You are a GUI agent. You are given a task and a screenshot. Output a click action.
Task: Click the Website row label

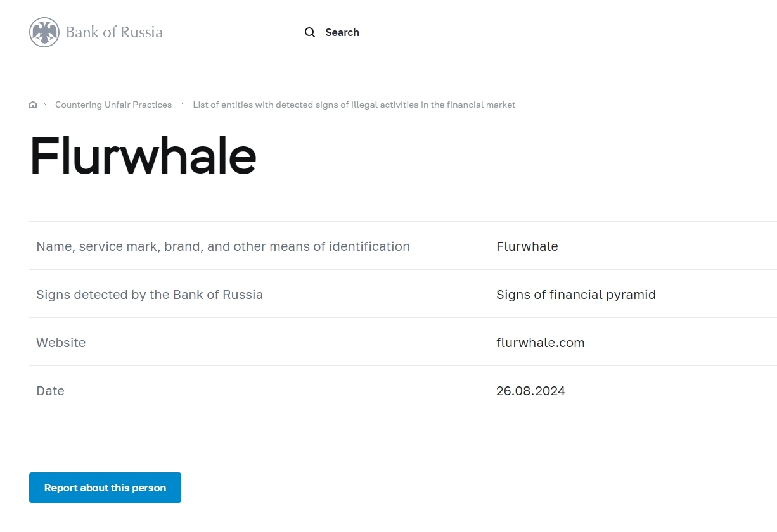[x=61, y=343]
